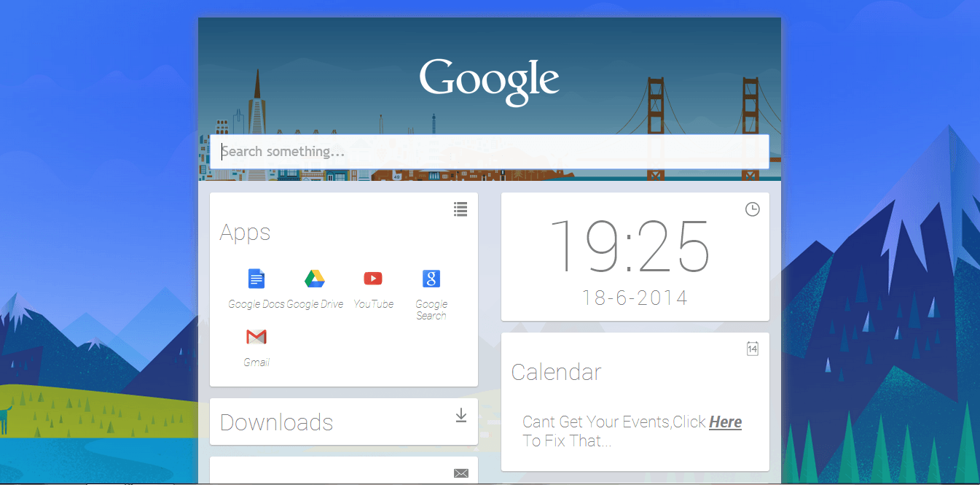Click the "Google Docs" label text
980x485 pixels.
click(256, 304)
